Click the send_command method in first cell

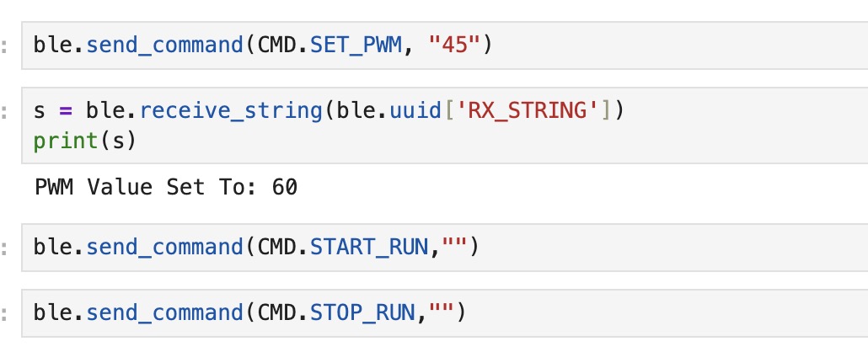click(165, 45)
